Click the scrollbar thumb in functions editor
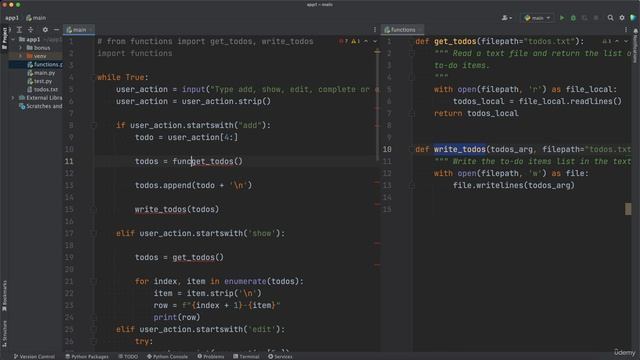 pos(628,209)
